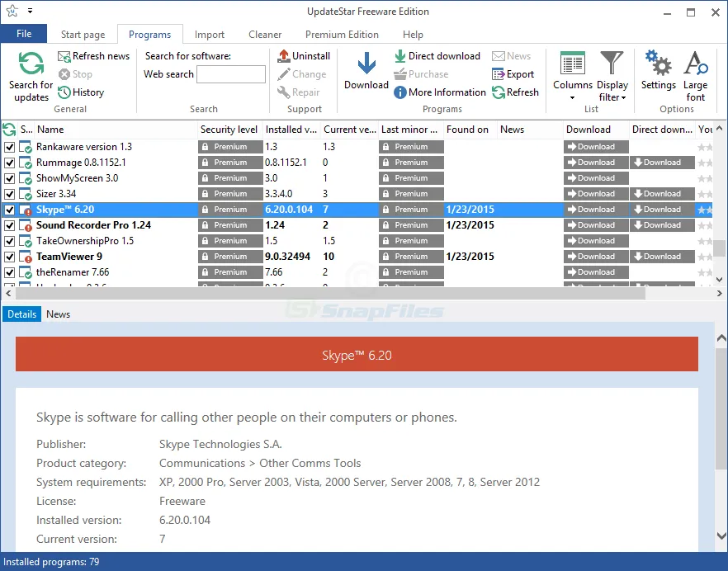Viewport: 728px width, 571px height.
Task: Switch to the Start page tab
Action: tap(83, 35)
